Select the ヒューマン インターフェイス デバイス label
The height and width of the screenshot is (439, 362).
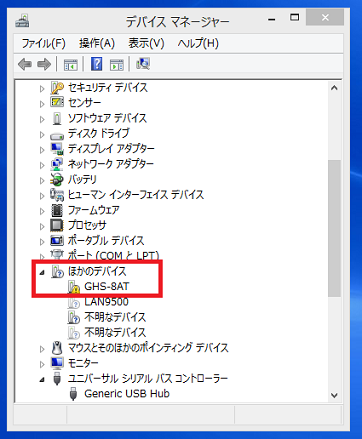[136, 195]
